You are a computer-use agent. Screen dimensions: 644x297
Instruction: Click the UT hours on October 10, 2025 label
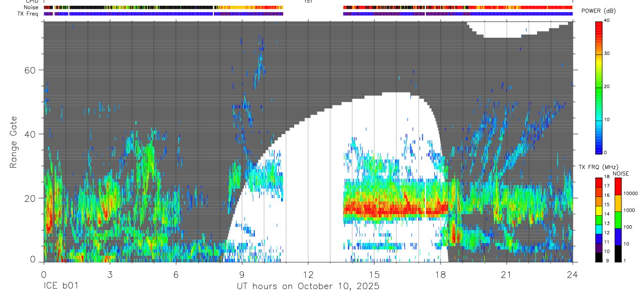(307, 286)
